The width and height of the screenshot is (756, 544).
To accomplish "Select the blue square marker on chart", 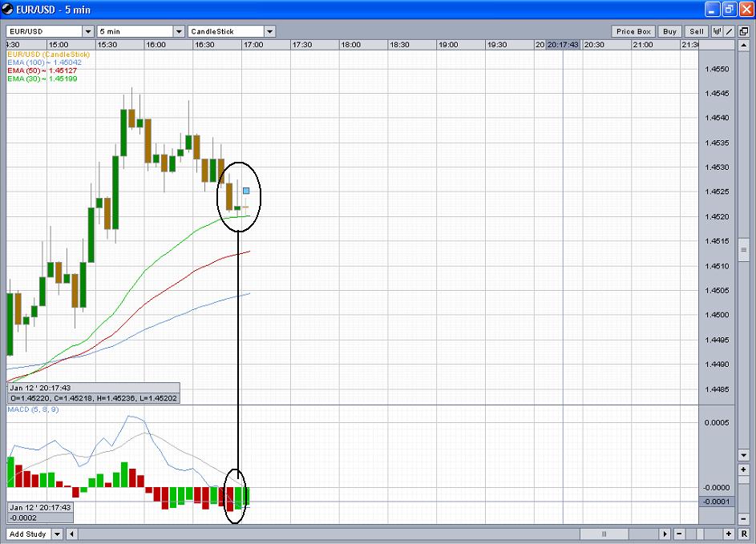I will [247, 191].
